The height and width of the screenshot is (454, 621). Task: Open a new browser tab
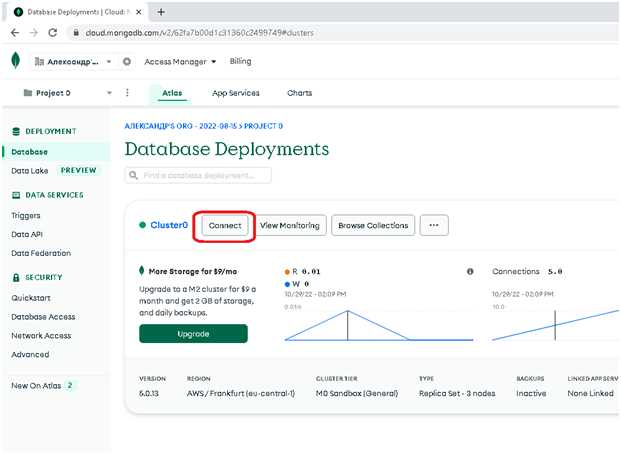tap(161, 12)
